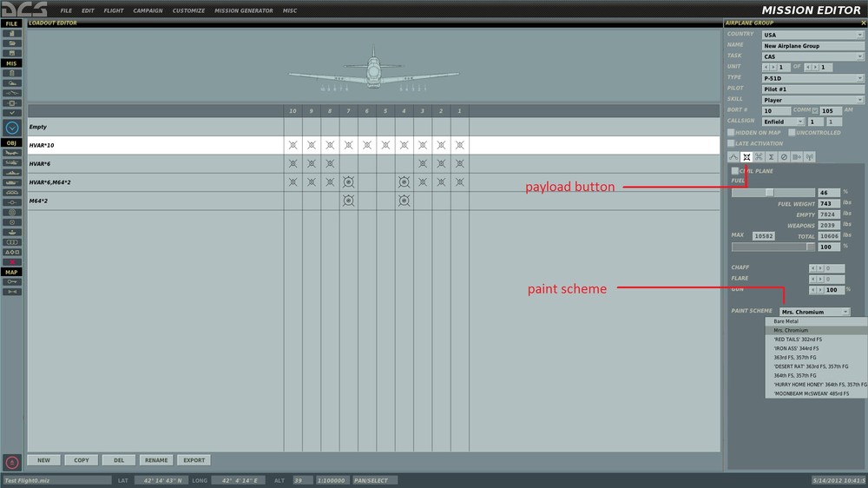The image size is (868, 488).
Task: Open the FILE menu
Action: point(66,10)
